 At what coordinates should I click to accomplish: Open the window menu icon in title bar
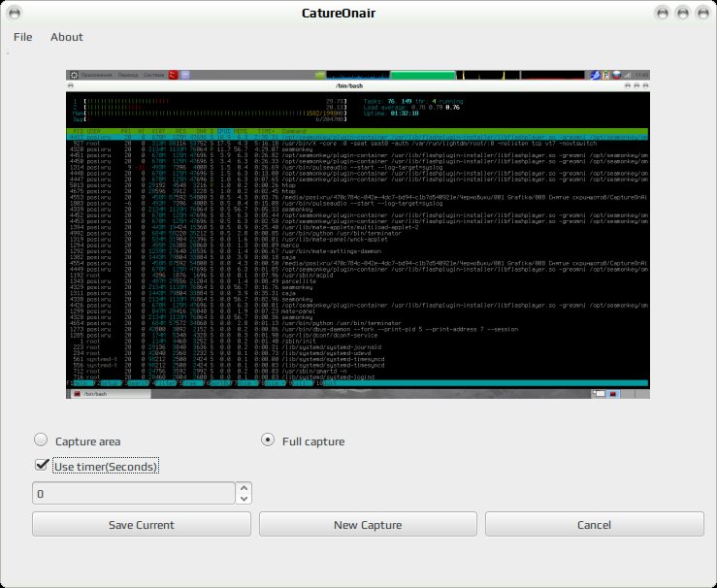click(x=15, y=13)
